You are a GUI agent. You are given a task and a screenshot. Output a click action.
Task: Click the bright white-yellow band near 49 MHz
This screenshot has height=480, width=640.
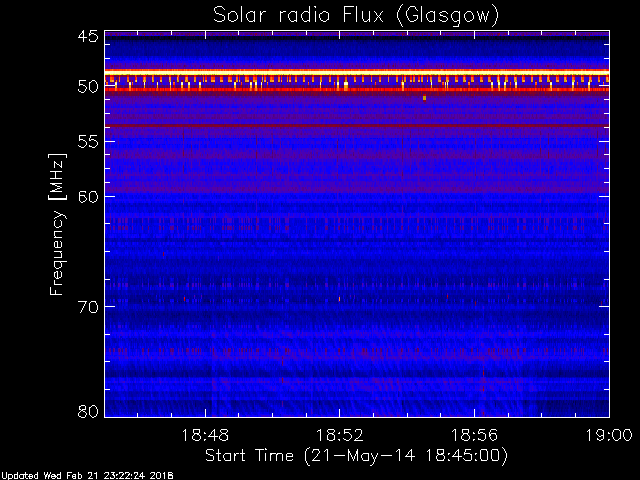click(357, 72)
